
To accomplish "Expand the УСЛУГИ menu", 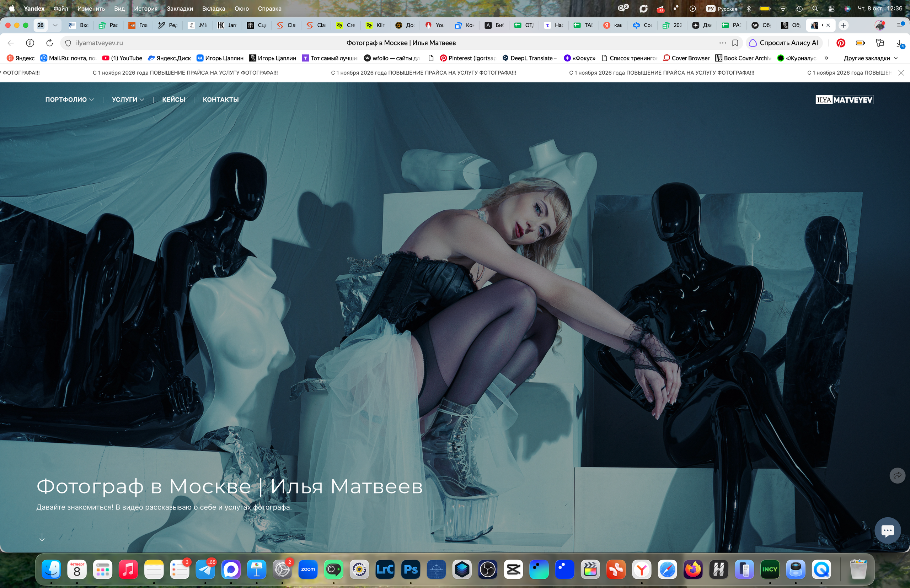I will (x=128, y=99).
